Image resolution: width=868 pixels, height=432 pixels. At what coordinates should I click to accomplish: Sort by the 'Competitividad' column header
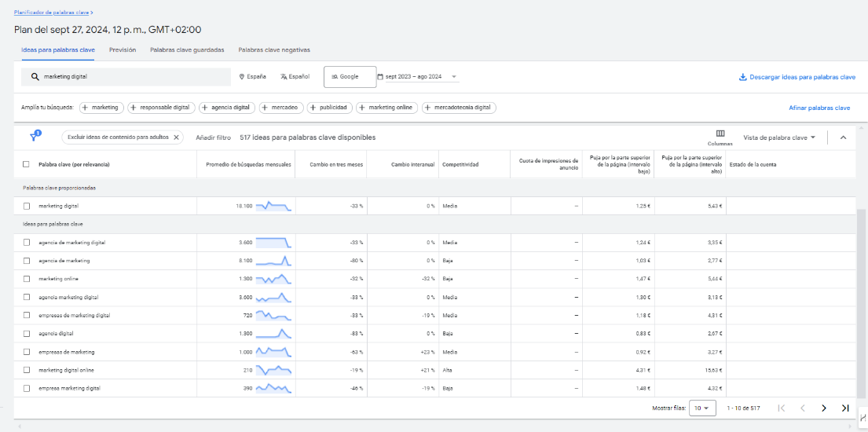460,164
